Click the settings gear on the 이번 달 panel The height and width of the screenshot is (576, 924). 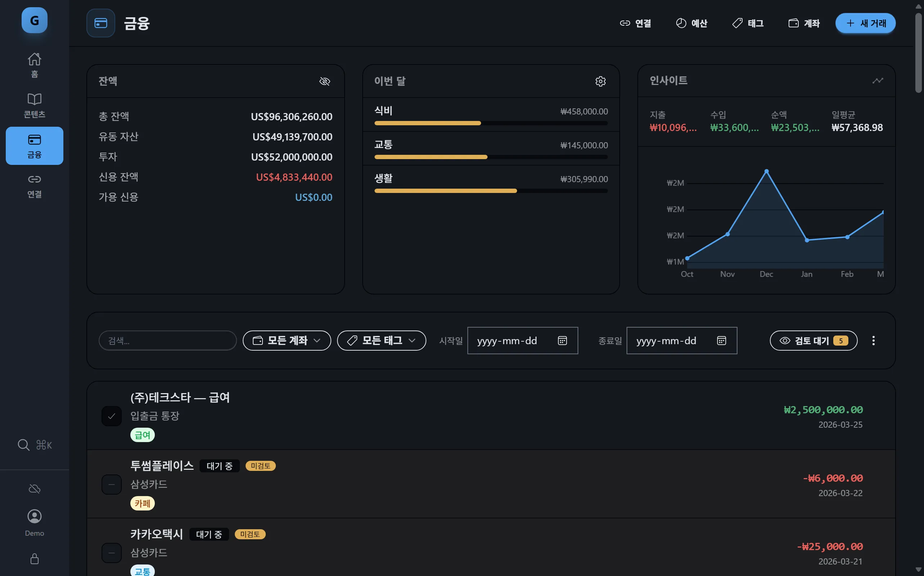pos(600,81)
